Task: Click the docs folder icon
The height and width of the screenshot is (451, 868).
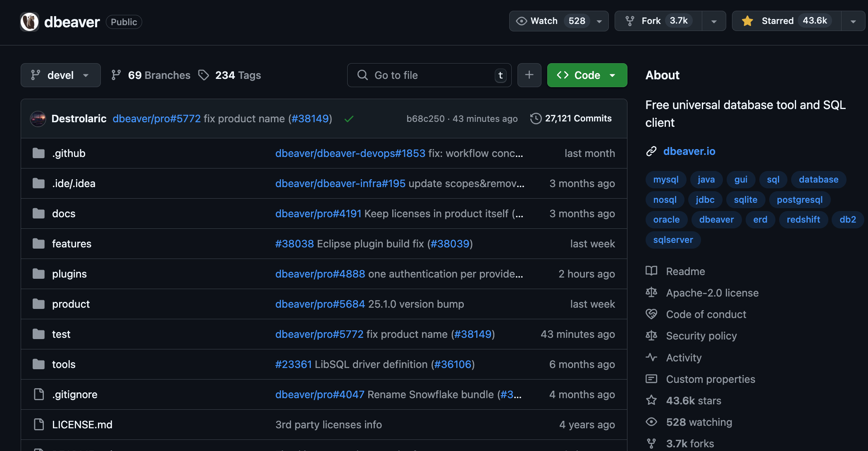Action: pos(38,214)
